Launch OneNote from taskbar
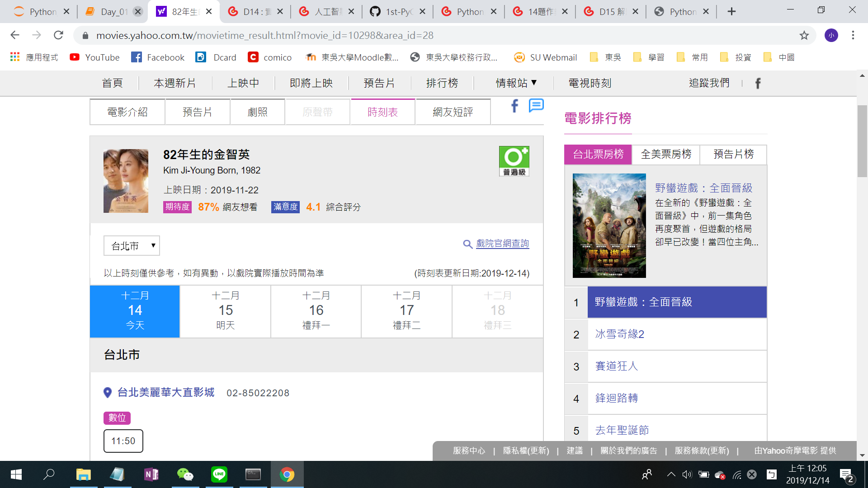The image size is (868, 488). (151, 474)
